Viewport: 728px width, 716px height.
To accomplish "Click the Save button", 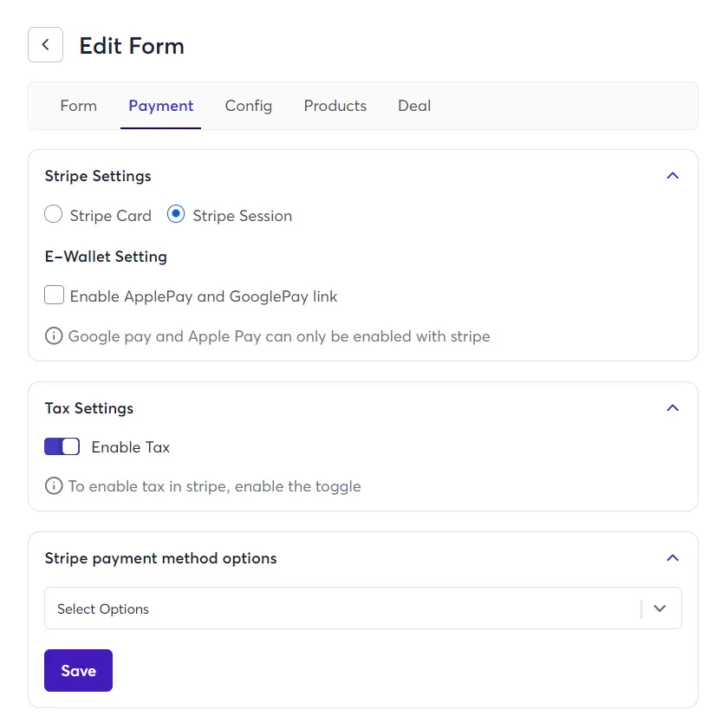I will point(78,670).
